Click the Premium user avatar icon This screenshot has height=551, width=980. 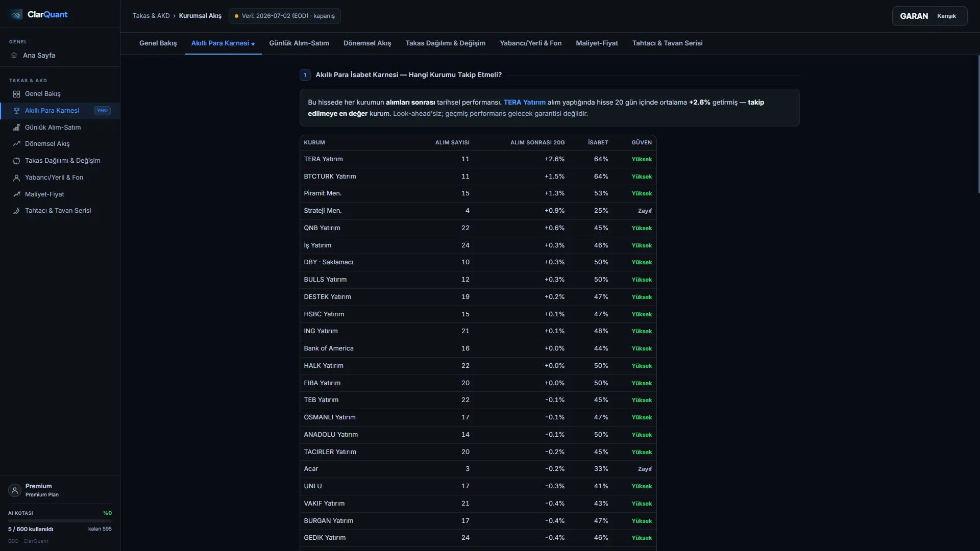(15, 490)
